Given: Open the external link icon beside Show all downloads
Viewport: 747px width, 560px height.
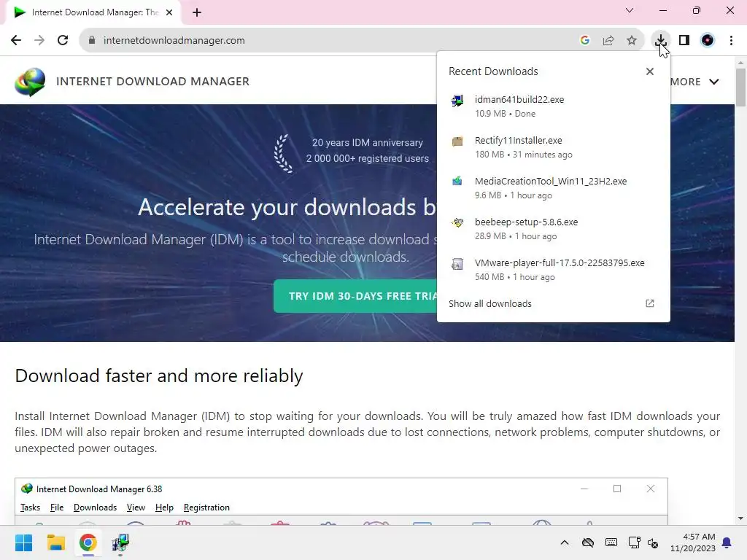Looking at the screenshot, I should 650,303.
